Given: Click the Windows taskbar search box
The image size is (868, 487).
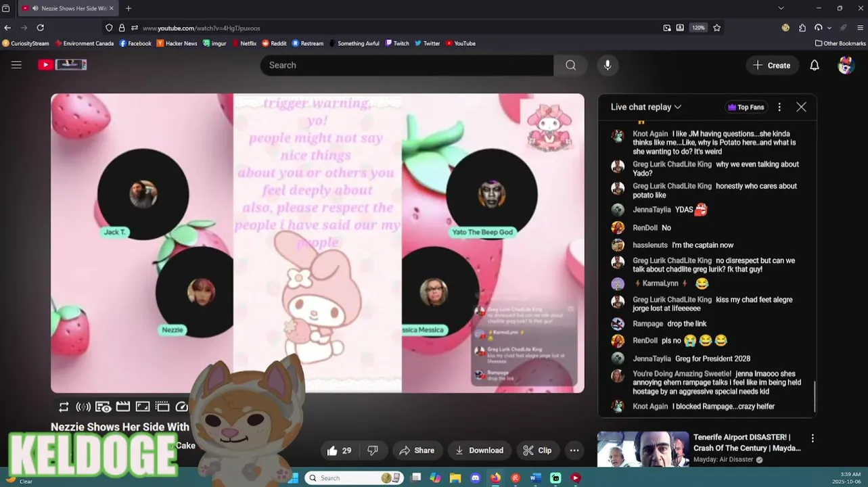Looking at the screenshot, I should [354, 478].
